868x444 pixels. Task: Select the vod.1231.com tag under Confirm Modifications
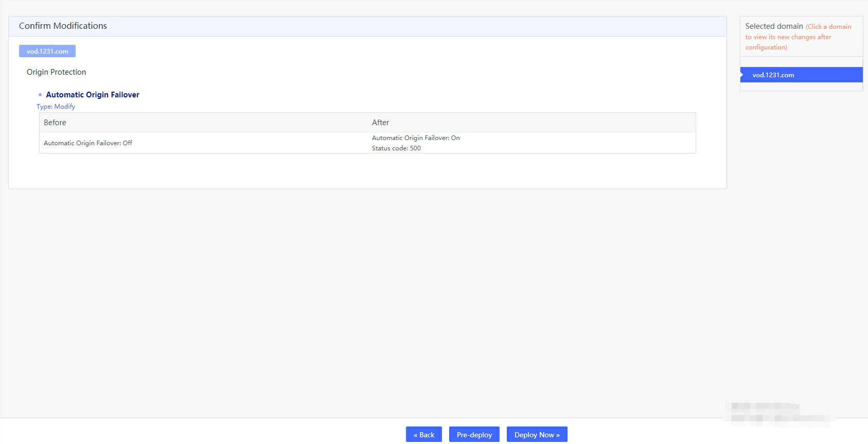pos(47,51)
